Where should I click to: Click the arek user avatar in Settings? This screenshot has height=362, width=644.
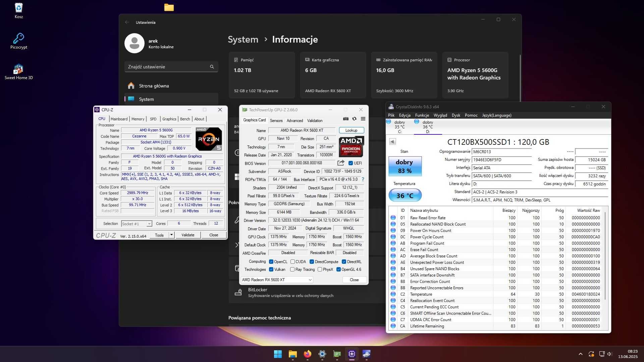coord(135,43)
